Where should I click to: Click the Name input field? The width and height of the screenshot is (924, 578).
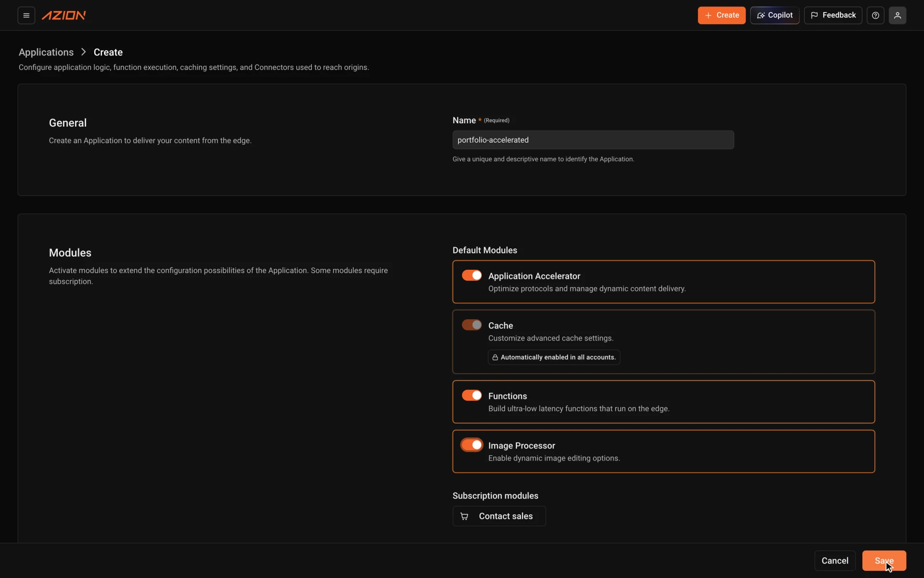(593, 140)
